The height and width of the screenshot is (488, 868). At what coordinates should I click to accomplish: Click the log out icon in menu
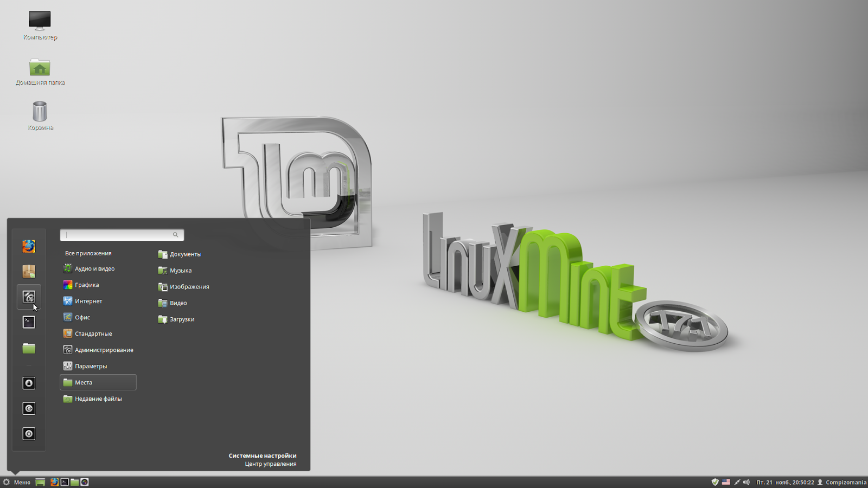[x=29, y=408]
